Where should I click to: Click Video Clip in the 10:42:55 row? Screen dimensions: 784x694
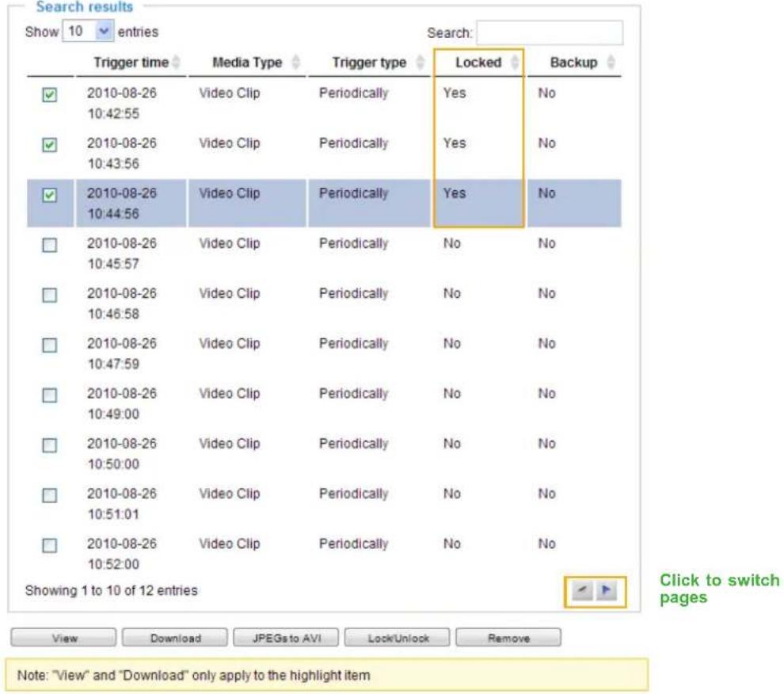click(x=230, y=93)
